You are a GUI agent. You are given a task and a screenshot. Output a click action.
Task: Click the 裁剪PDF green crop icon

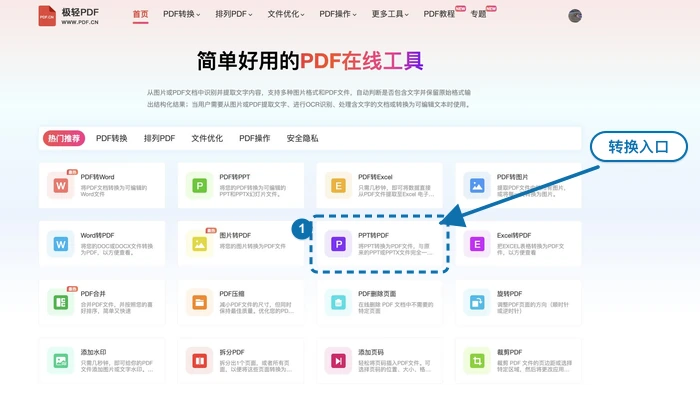click(x=477, y=361)
